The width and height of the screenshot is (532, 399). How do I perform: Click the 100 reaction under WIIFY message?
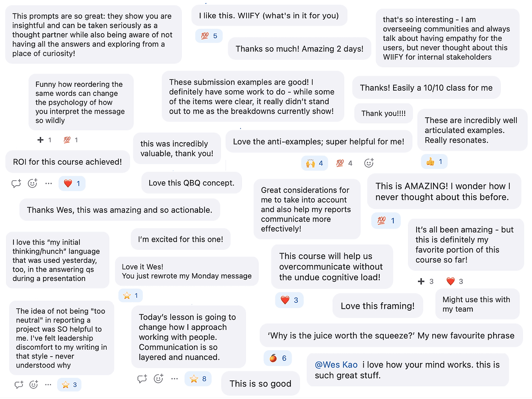pyautogui.click(x=209, y=36)
